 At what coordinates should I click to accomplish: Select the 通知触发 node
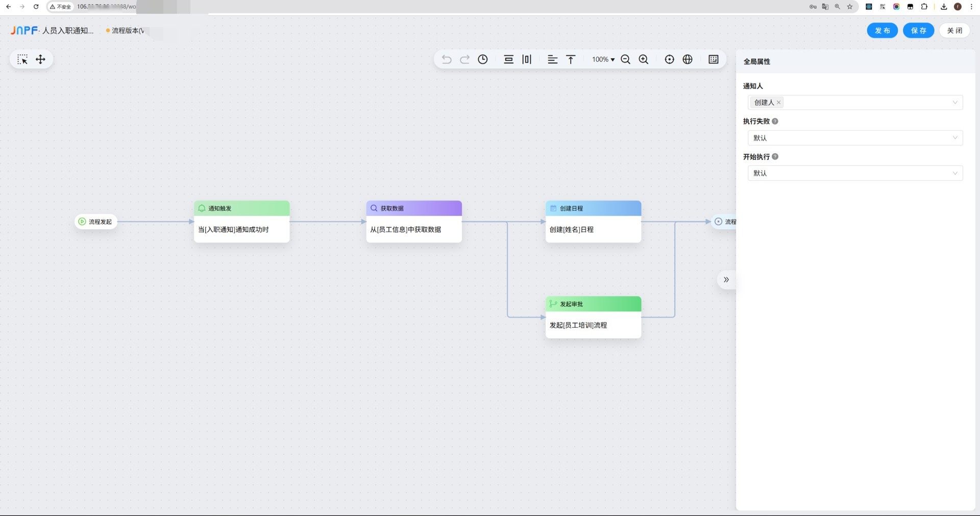tap(241, 222)
